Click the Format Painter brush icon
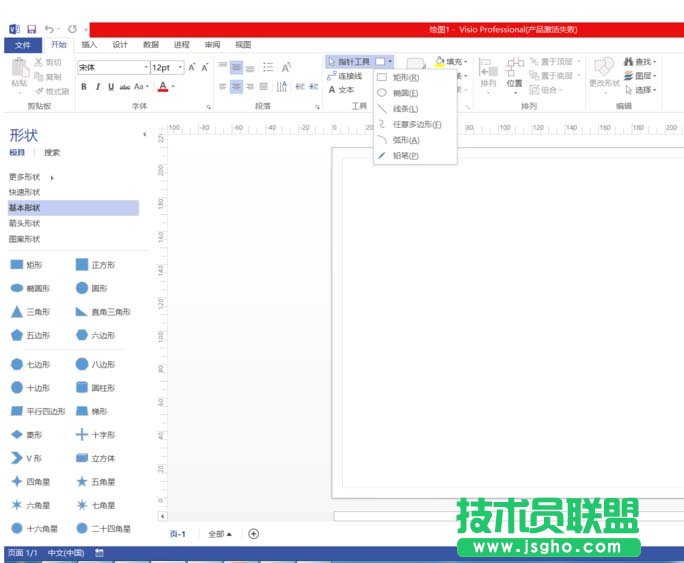This screenshot has width=684, height=563. [40, 91]
